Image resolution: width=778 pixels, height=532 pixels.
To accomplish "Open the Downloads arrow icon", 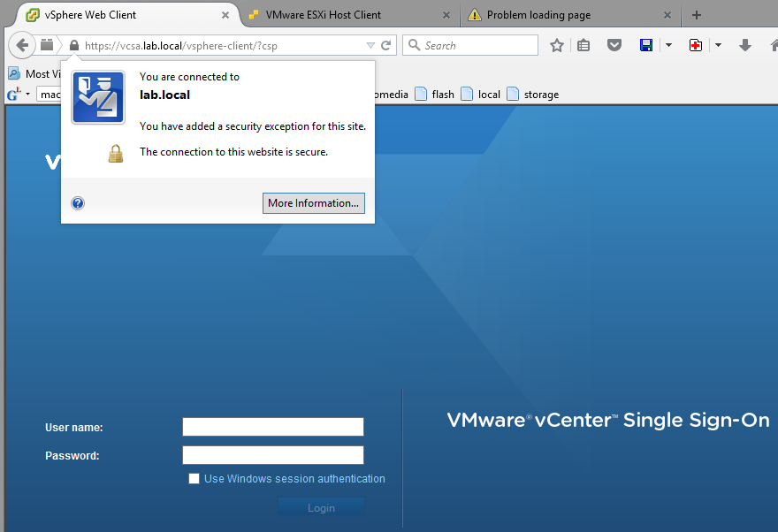I will click(744, 46).
